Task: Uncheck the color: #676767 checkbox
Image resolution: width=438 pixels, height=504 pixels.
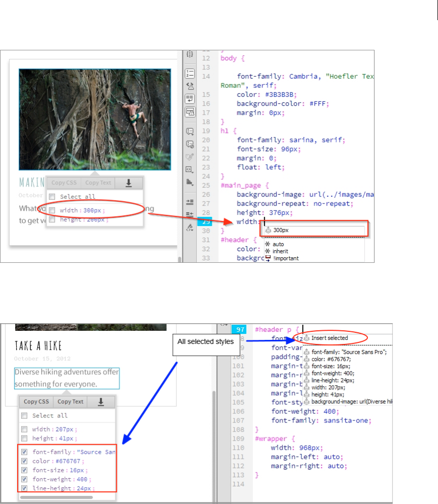Action: pos(24,461)
